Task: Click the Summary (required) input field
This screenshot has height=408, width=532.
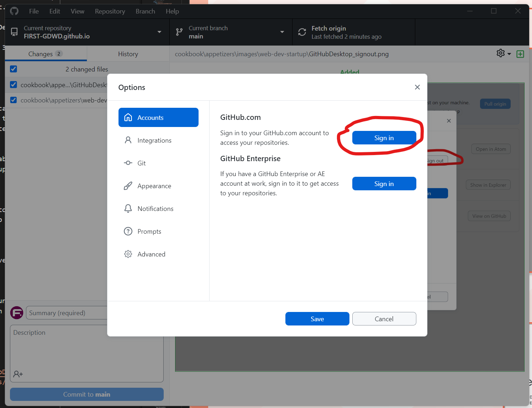Action: (x=67, y=313)
